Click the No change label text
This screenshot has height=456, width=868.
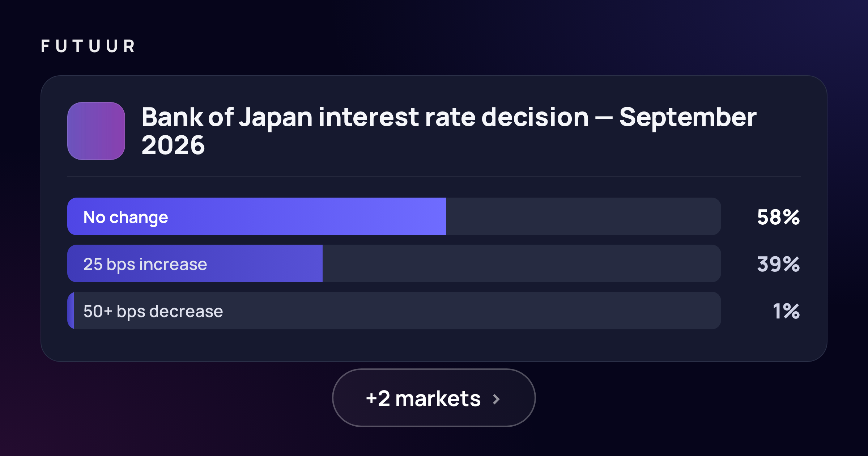pyautogui.click(x=126, y=218)
